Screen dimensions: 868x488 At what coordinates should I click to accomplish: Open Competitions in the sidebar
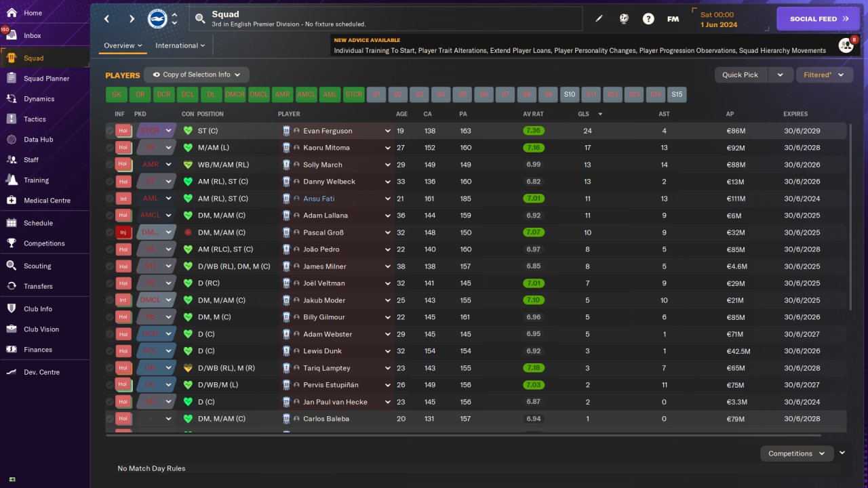[45, 243]
